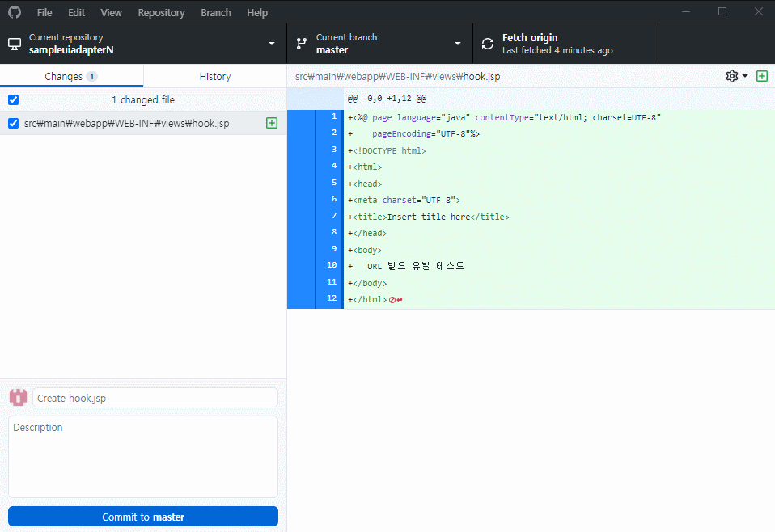Click the Commit to master button
This screenshot has width=775, height=532.
coord(142,516)
